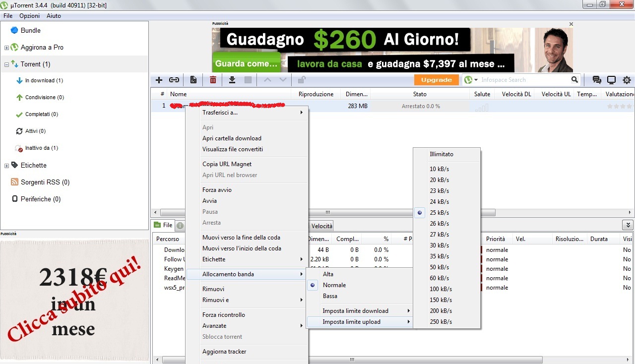635x364 pixels.
Task: Open the chat bubbles icon in toolbar
Action: tap(597, 80)
